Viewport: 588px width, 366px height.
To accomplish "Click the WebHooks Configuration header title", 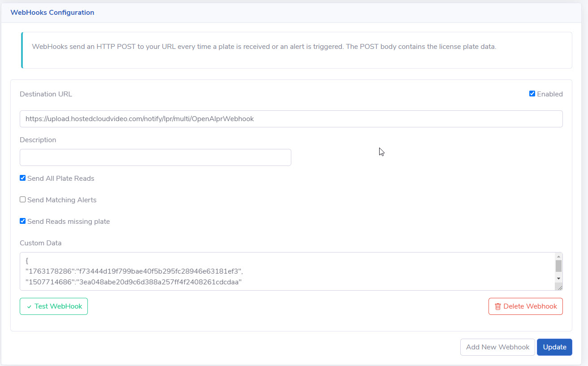I will tap(52, 13).
